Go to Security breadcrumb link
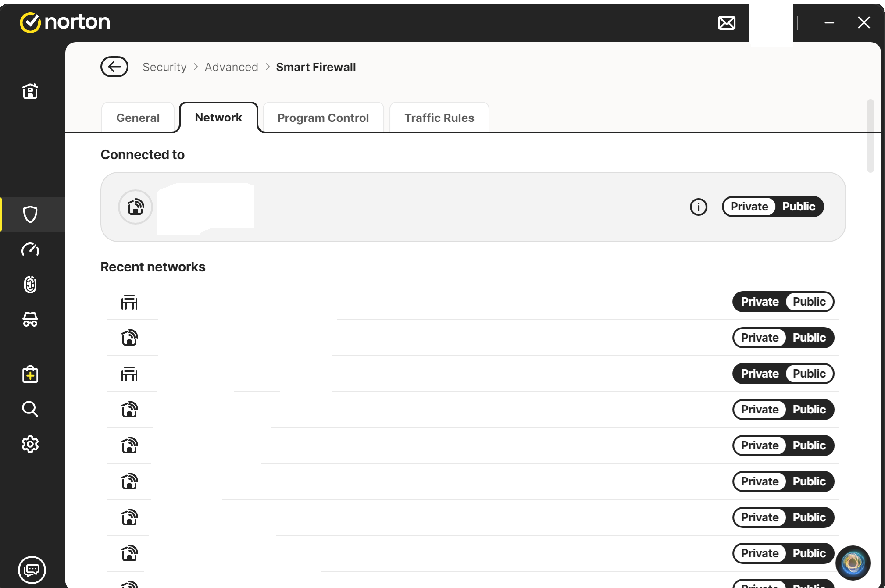This screenshot has width=885, height=588. point(164,67)
